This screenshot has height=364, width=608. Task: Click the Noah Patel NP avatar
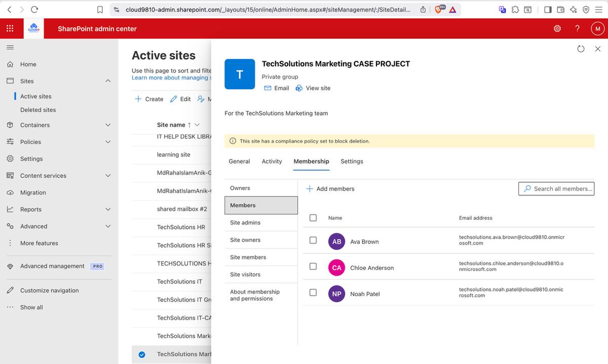point(337,294)
